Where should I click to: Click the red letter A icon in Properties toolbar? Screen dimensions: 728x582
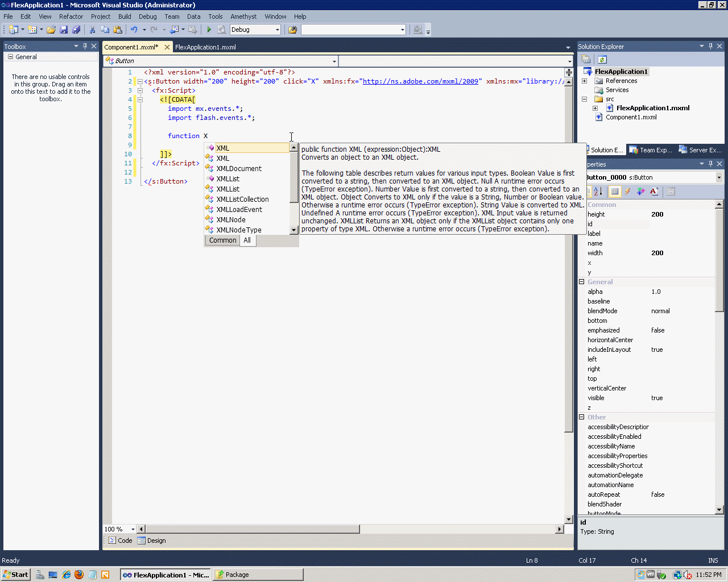coord(654,192)
